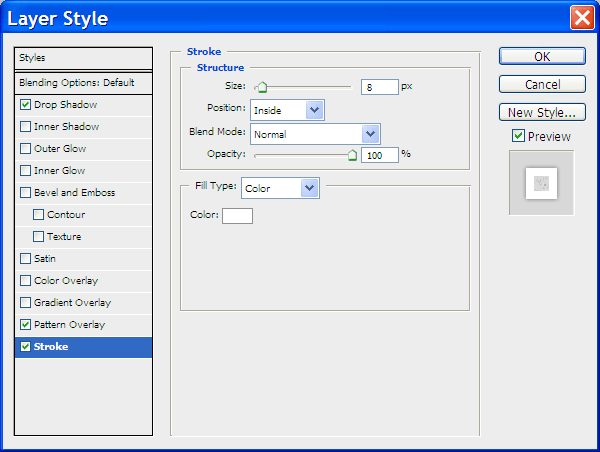
Task: Open the Styles section in the list
Action: (83, 58)
